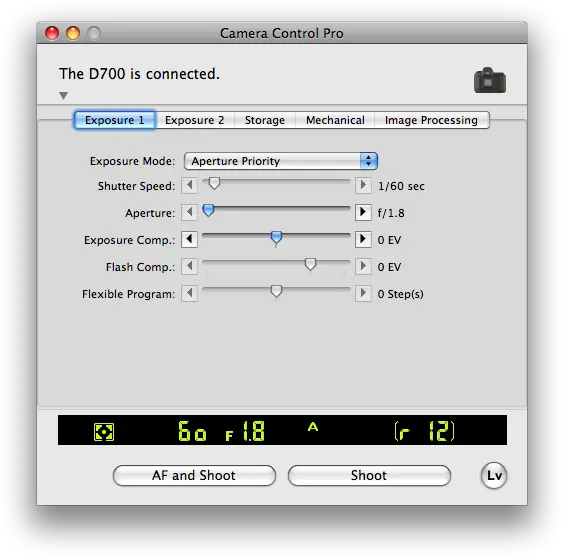Switch to the Exposure 2 tab
Viewport: 563px width, 556px height.
195,120
